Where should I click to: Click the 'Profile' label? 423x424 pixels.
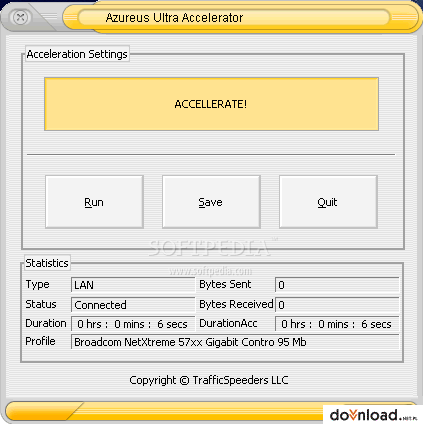[40, 341]
